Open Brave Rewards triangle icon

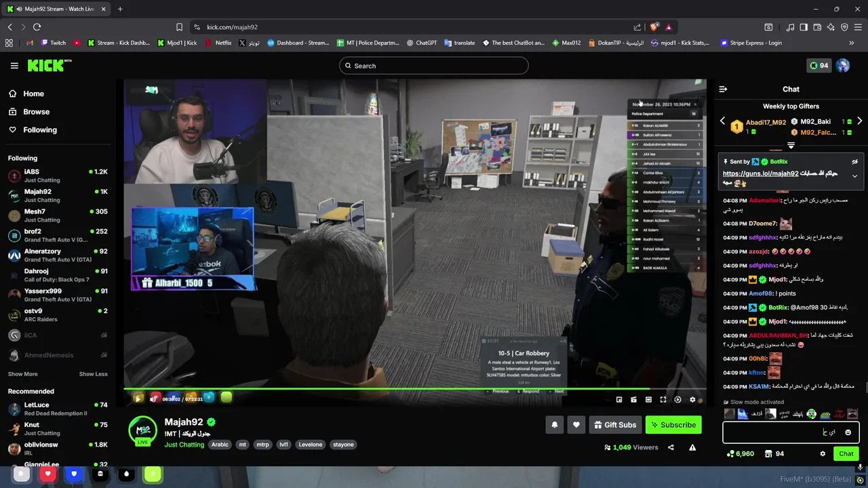click(x=669, y=27)
